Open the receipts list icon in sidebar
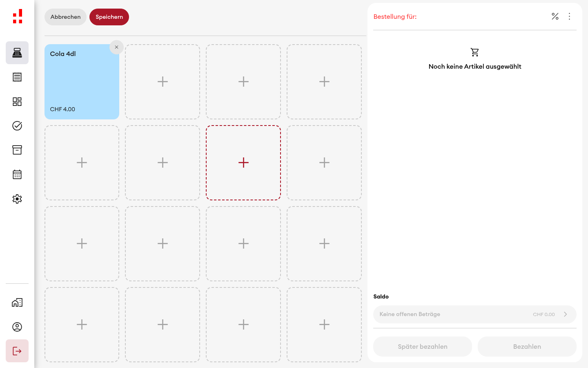Image resolution: width=588 pixels, height=368 pixels. [x=17, y=77]
